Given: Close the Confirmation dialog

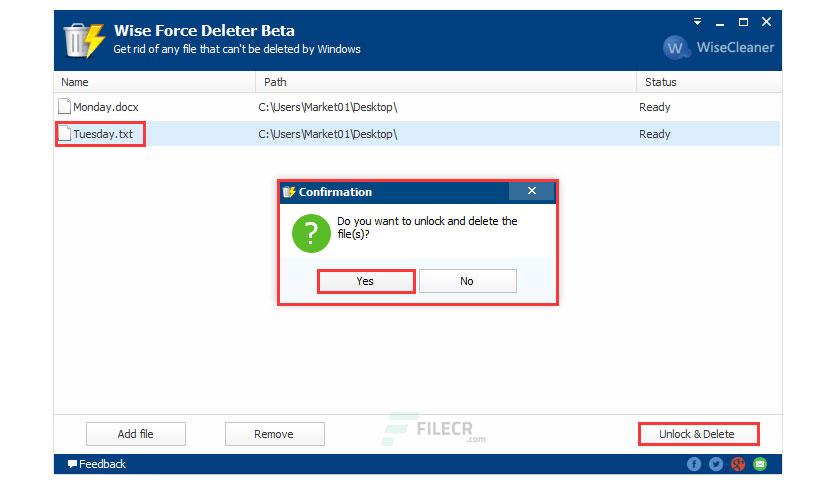Looking at the screenshot, I should tap(532, 191).
